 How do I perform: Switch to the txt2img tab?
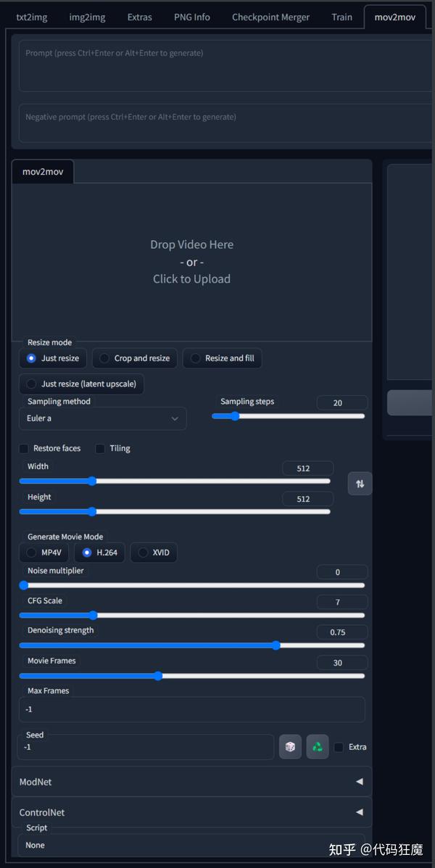tap(32, 17)
